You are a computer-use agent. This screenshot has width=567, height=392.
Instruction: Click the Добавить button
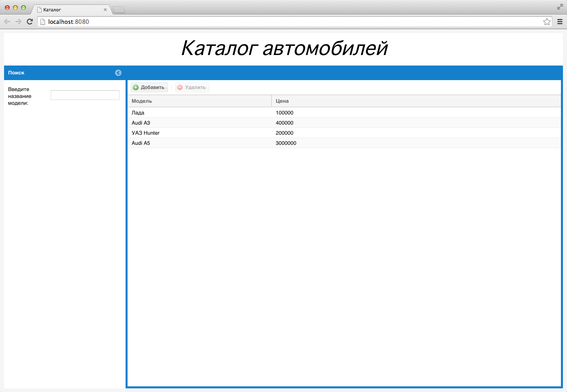[149, 87]
